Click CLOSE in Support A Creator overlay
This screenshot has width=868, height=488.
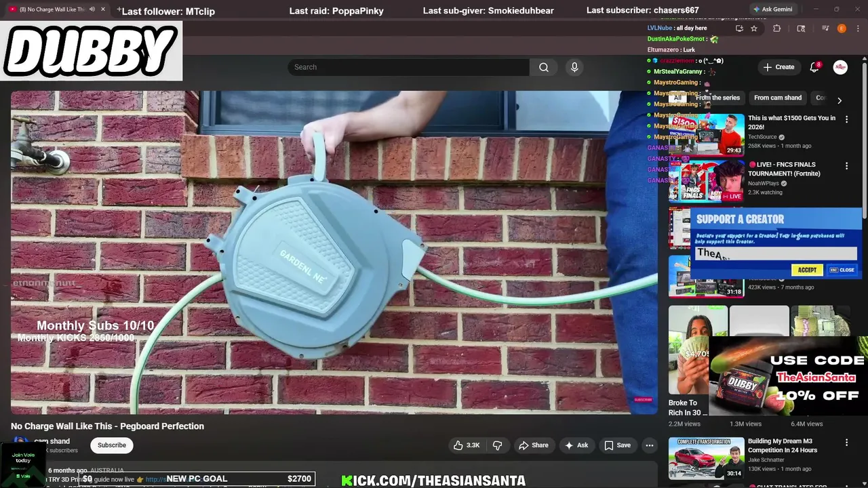point(842,270)
